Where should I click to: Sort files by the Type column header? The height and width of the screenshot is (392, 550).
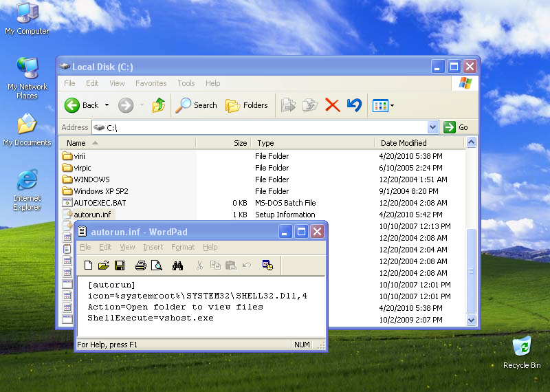pyautogui.click(x=313, y=143)
